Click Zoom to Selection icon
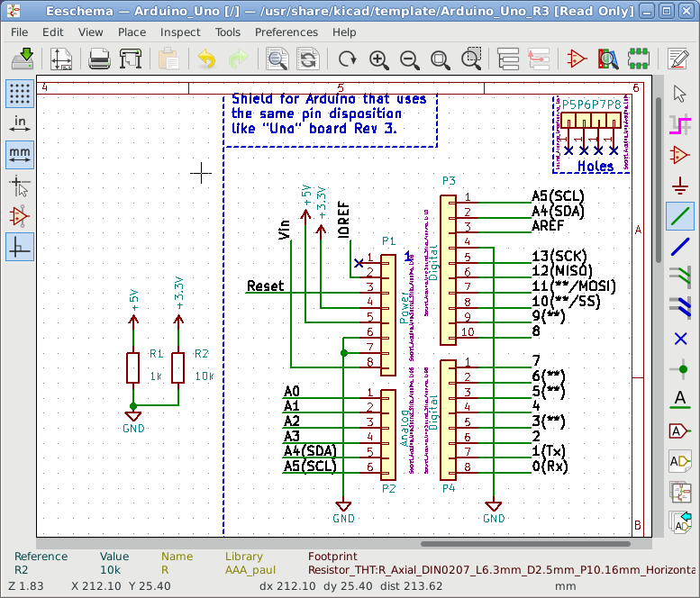The image size is (700, 598). click(471, 59)
